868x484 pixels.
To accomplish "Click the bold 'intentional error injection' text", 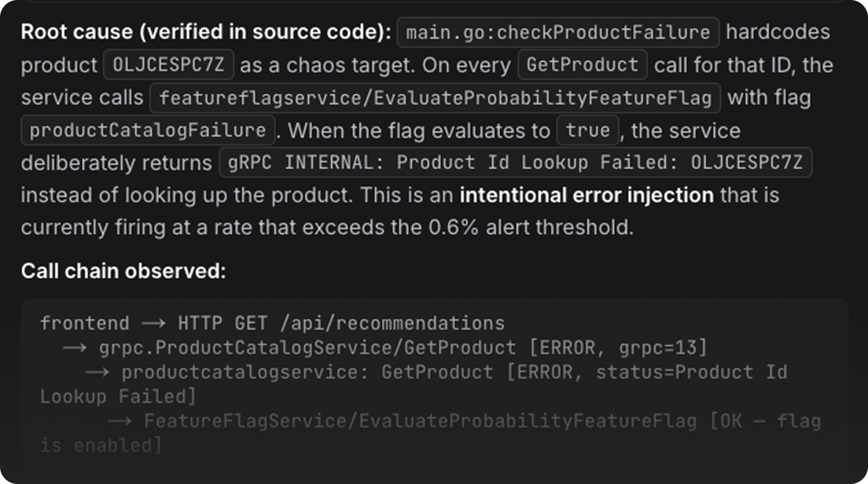I will tap(586, 195).
